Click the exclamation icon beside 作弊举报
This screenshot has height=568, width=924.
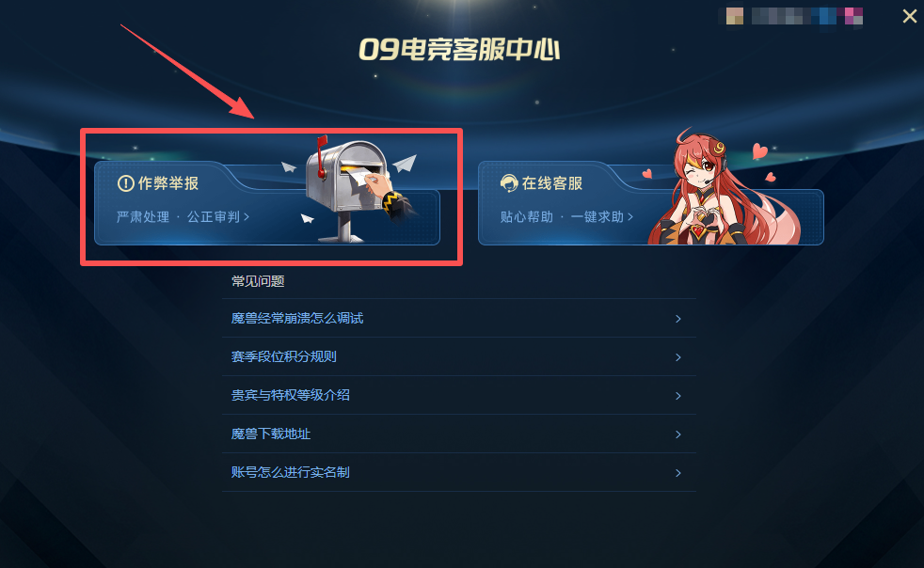click(x=125, y=183)
